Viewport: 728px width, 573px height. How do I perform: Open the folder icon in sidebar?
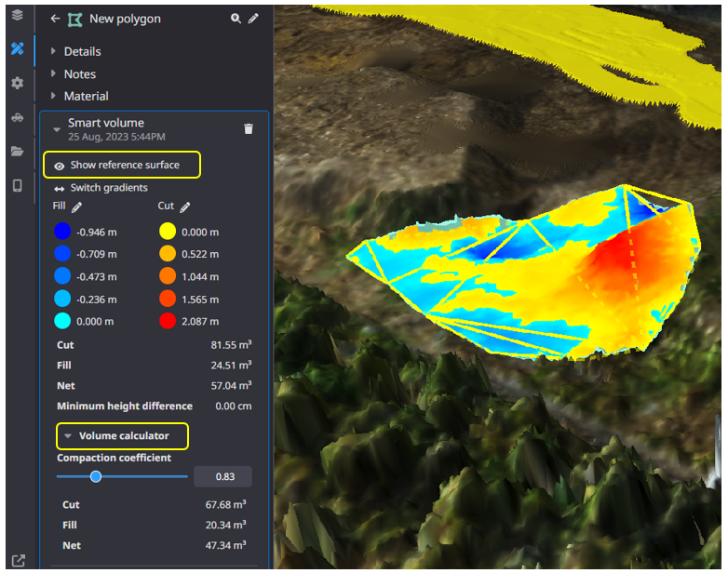click(17, 151)
